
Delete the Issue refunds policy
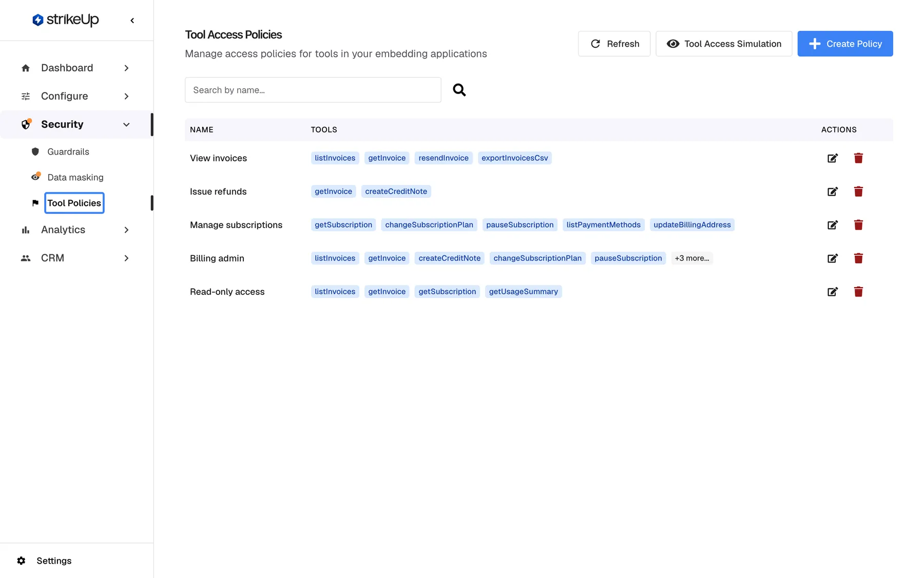point(858,192)
